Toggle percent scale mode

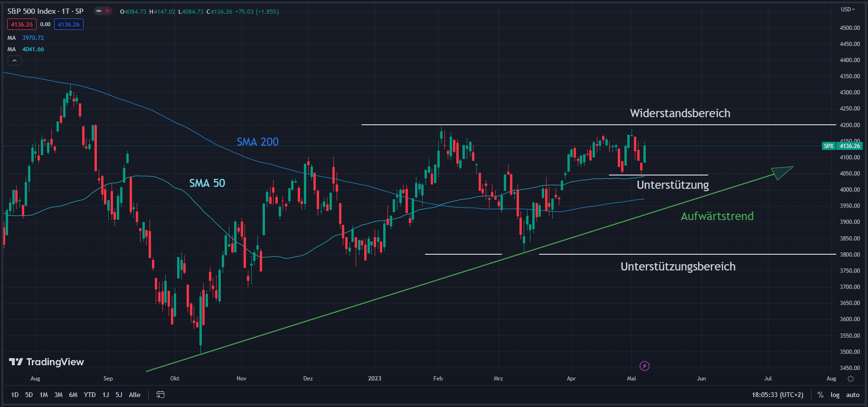pos(820,395)
